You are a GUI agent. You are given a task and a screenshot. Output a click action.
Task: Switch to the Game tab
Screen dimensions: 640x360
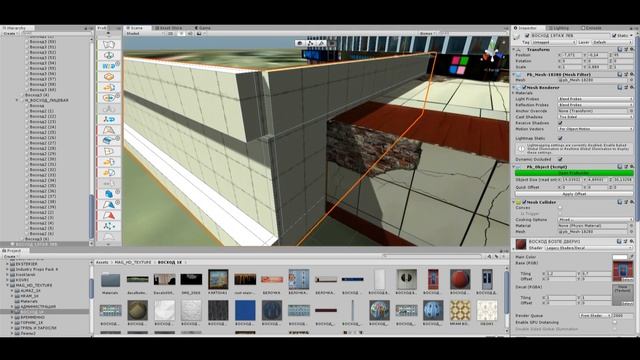[203, 28]
